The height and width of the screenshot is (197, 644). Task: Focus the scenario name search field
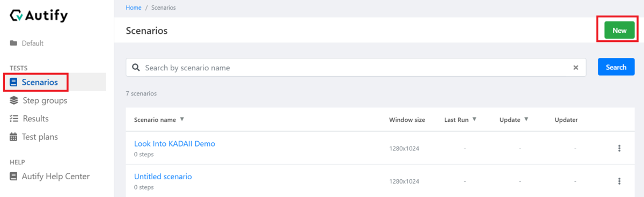pyautogui.click(x=357, y=68)
